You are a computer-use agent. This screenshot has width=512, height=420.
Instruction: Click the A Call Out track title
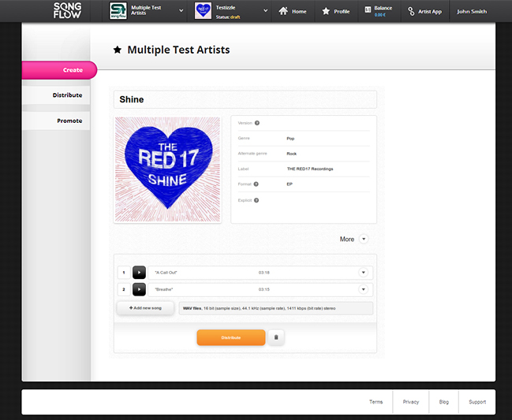coord(166,273)
